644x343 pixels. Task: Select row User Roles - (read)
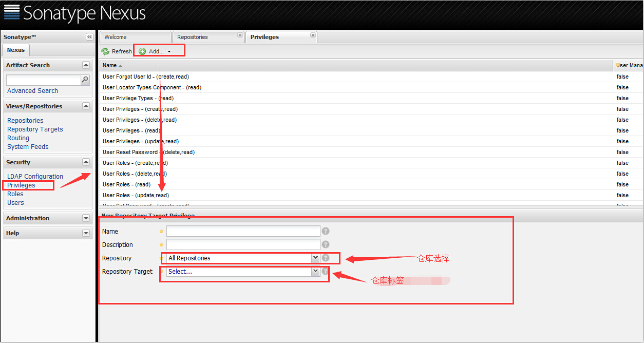point(371,184)
